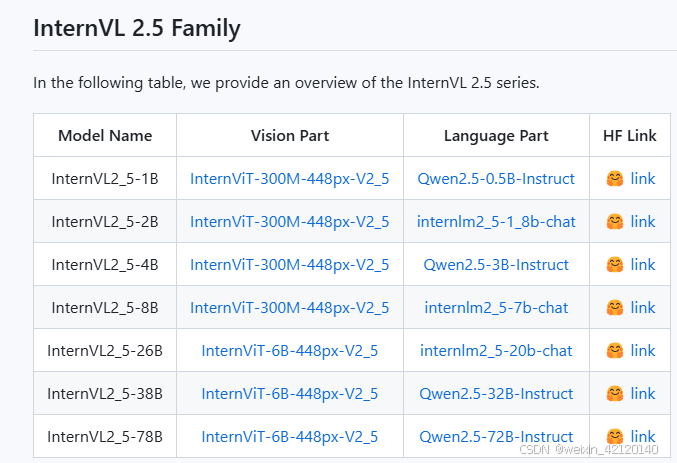Click the hugging face emoji in InternVL2_5-38B row

click(615, 394)
